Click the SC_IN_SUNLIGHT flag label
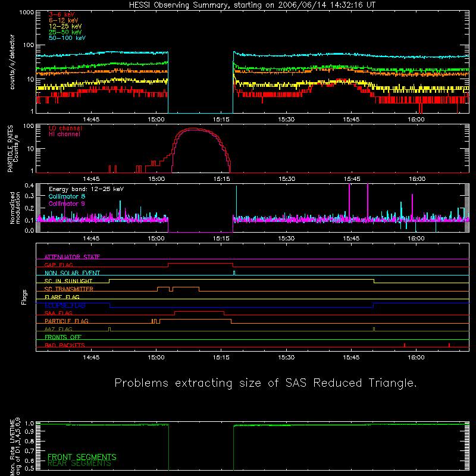 (x=68, y=281)
